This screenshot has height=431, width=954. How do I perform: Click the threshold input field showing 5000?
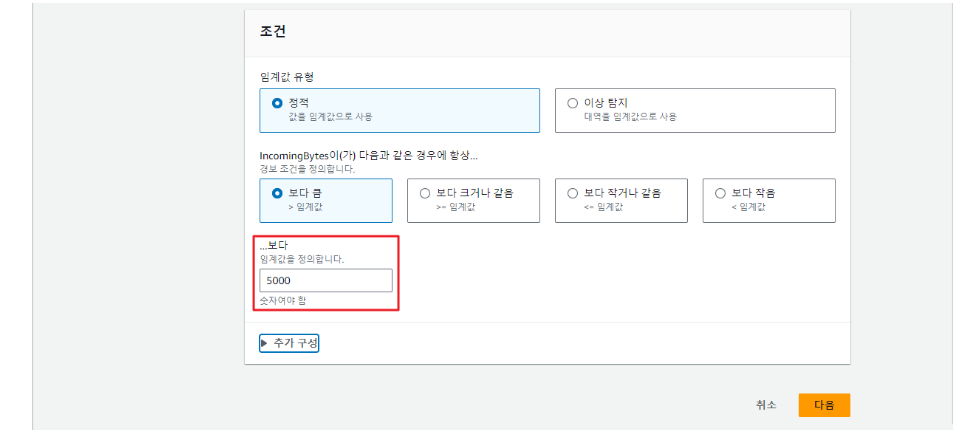(326, 281)
